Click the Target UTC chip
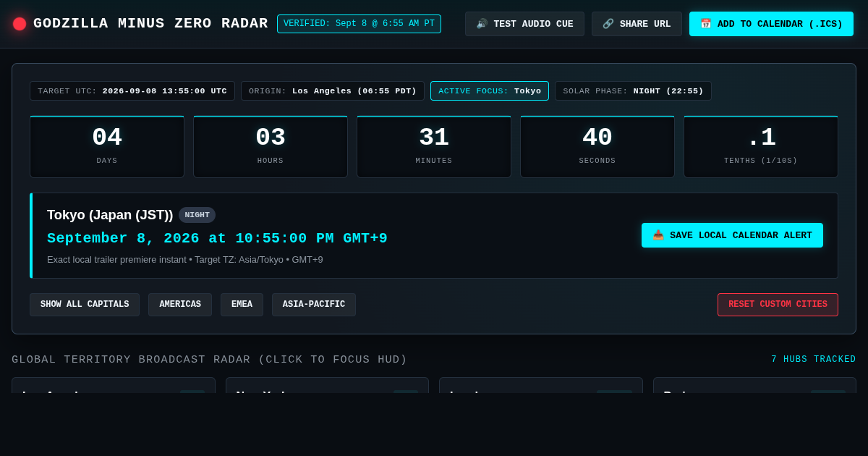 (132, 91)
